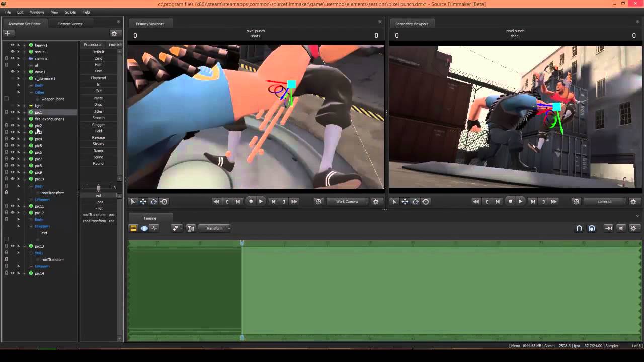Jump to next frame in Secondary Viewport

533,201
